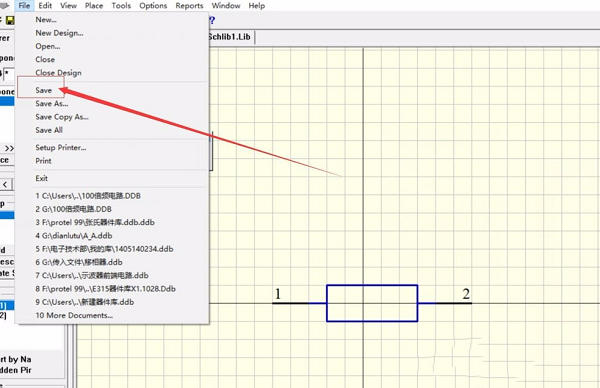Select Save Copy As... menu entry
The image size is (600, 388).
[62, 117]
